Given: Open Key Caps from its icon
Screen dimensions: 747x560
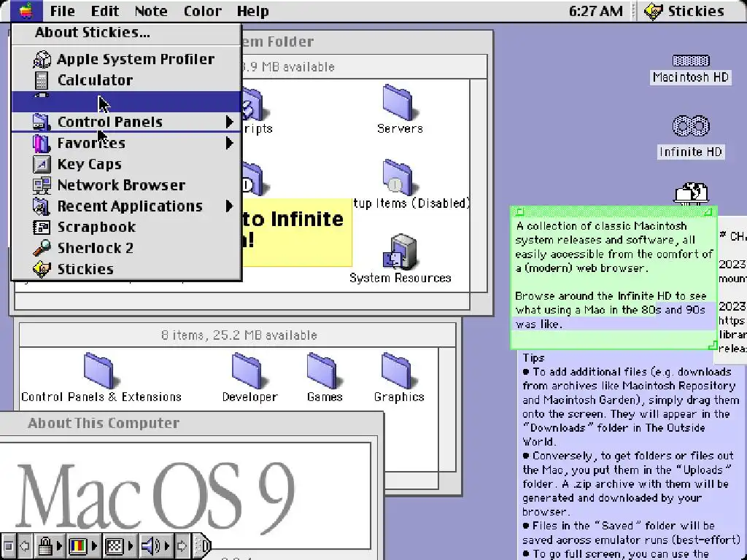Looking at the screenshot, I should (x=42, y=164).
